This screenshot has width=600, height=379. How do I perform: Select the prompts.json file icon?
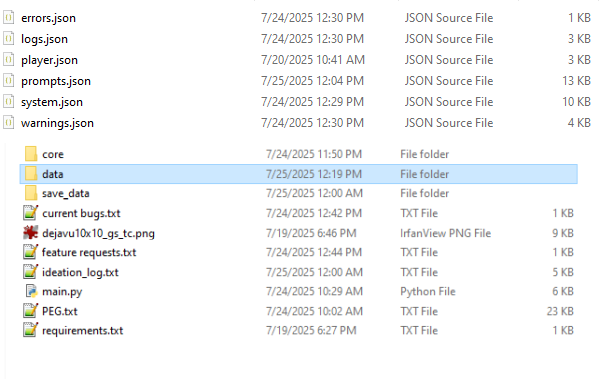[x=8, y=81]
